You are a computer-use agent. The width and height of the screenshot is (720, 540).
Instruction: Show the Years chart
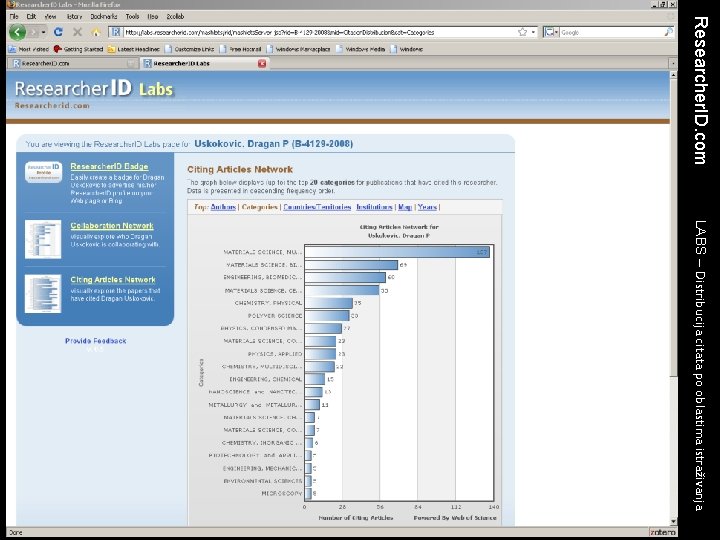(427, 207)
